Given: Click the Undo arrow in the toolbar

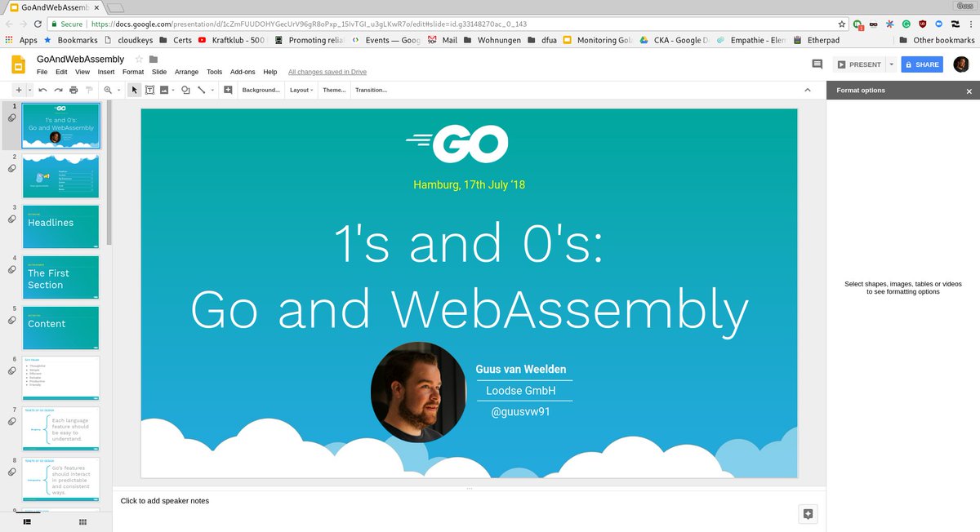Looking at the screenshot, I should click(x=42, y=90).
